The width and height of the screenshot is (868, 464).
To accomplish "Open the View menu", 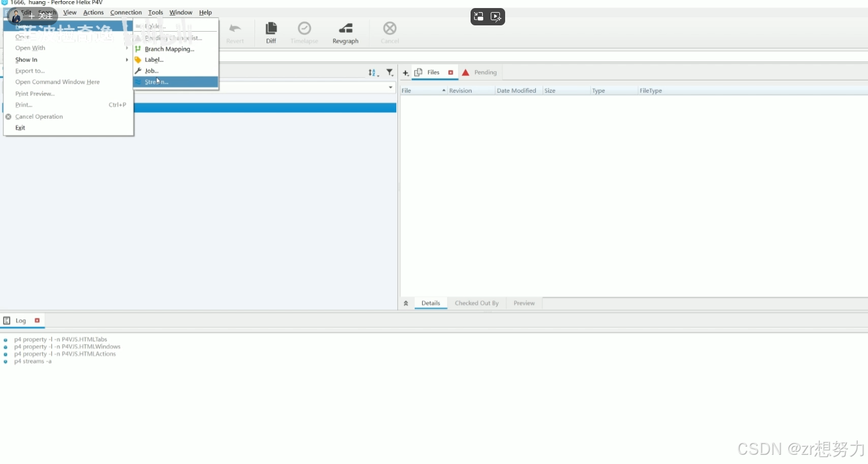I will click(x=70, y=12).
